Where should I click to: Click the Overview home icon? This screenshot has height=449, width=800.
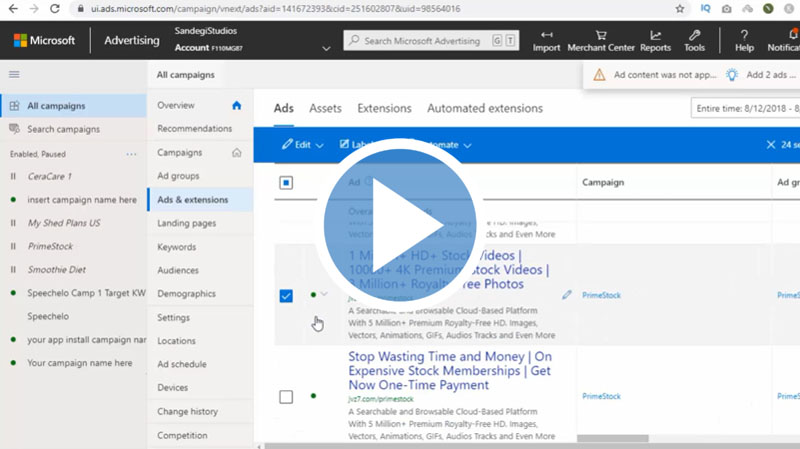point(236,105)
